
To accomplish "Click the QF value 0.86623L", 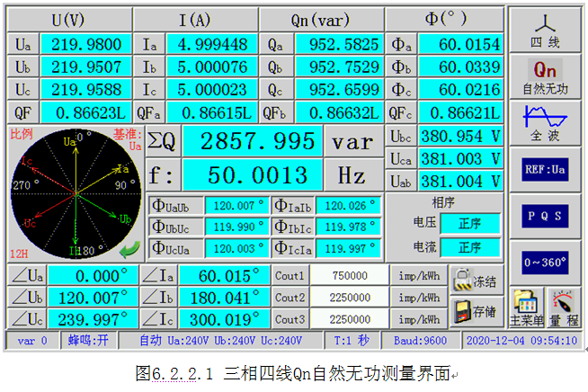I will [x=86, y=112].
